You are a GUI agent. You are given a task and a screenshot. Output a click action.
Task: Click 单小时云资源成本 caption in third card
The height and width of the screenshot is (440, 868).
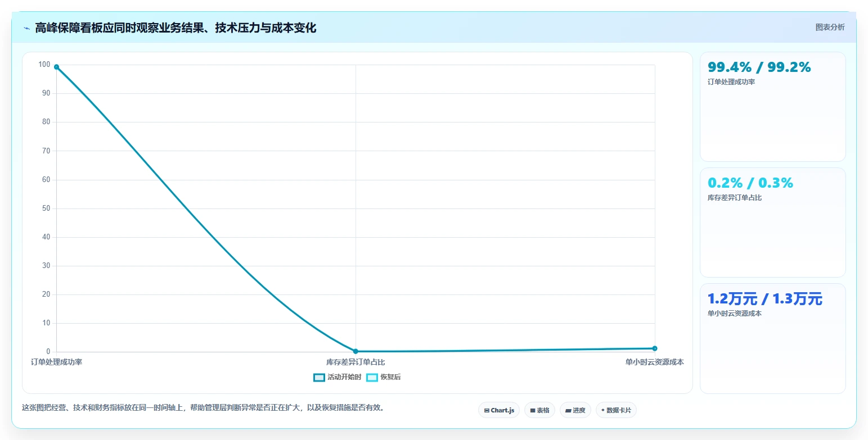pyautogui.click(x=735, y=314)
